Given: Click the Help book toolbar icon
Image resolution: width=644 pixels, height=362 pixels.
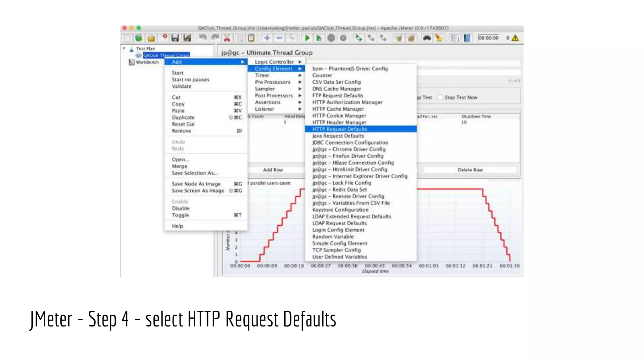Looking at the screenshot, I should [467, 38].
